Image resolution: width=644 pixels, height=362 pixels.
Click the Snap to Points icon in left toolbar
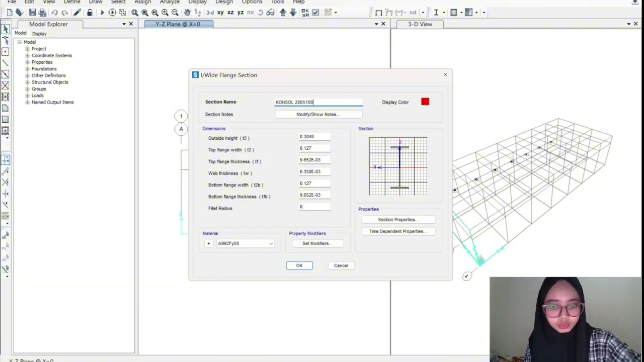point(5,160)
